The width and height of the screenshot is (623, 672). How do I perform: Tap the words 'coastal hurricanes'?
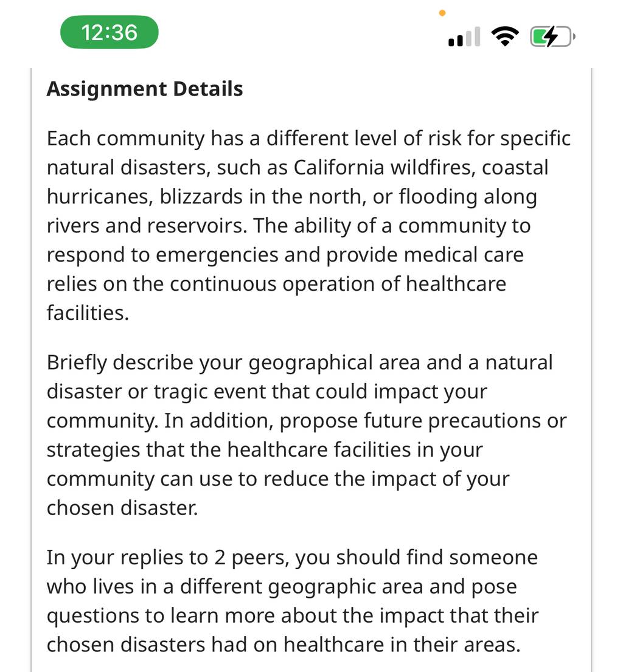coord(297,182)
